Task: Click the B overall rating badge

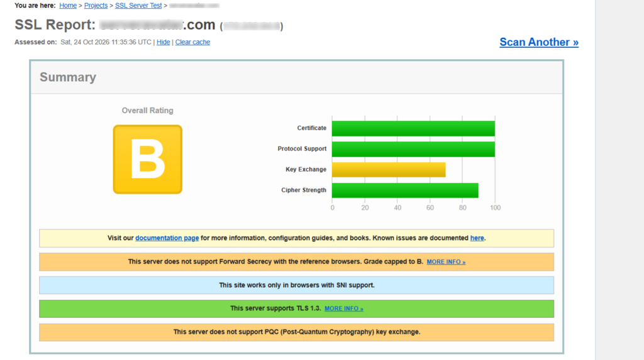Action: (147, 160)
